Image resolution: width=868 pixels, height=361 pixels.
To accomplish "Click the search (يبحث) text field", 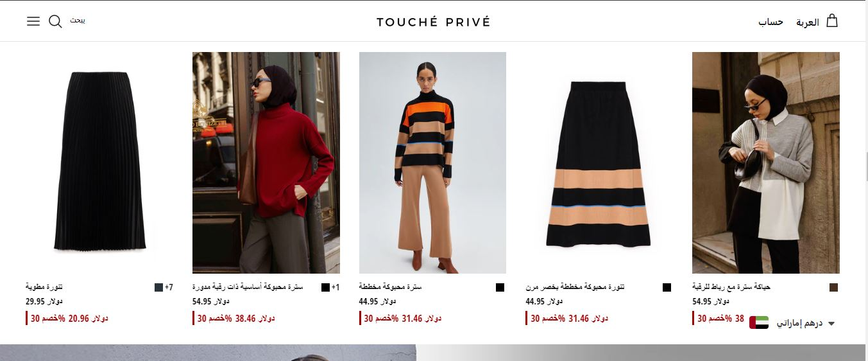I will (x=78, y=21).
